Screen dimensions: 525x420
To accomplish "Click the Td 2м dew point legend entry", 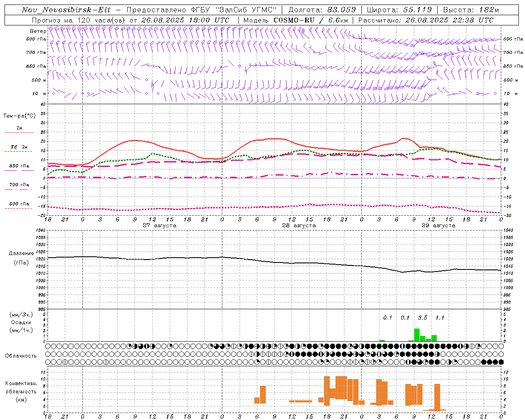I will (x=19, y=147).
